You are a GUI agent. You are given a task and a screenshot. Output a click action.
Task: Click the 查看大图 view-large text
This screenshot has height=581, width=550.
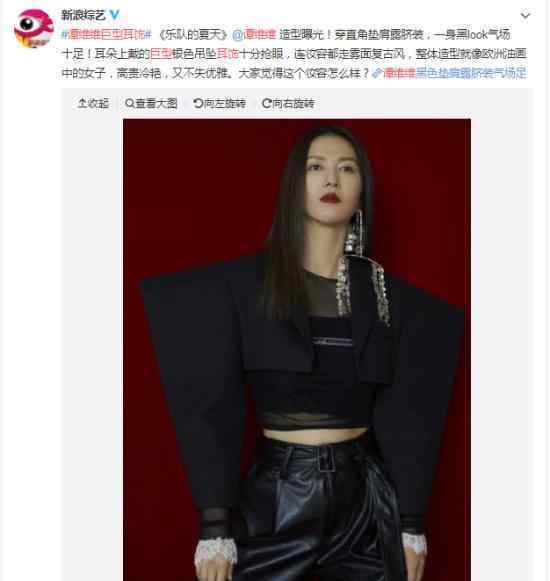click(156, 103)
